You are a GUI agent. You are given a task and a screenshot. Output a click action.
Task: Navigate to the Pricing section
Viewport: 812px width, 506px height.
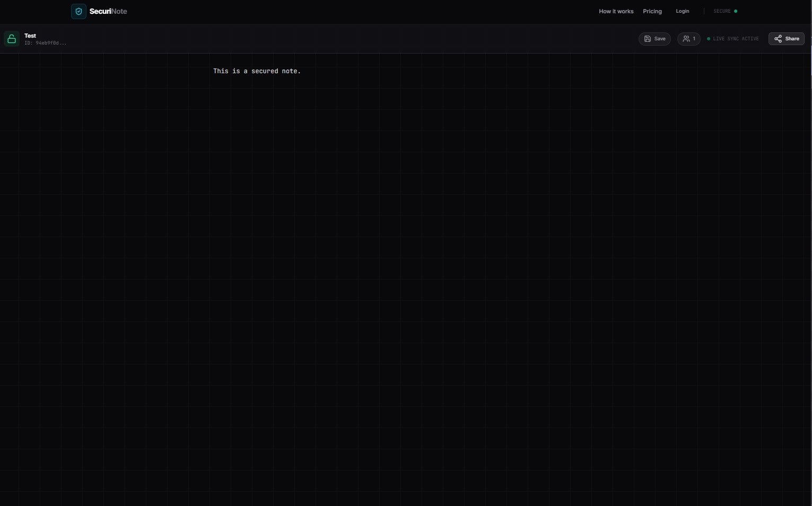point(652,11)
